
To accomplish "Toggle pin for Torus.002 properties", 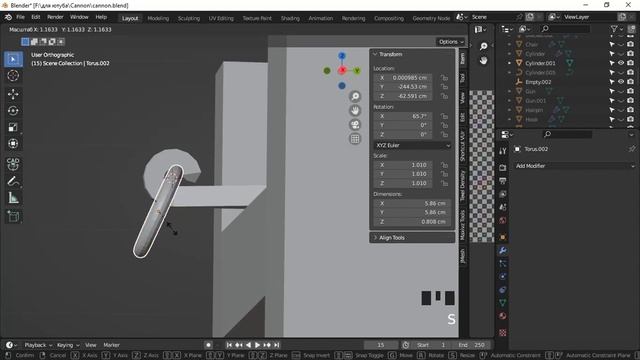I will tap(632, 149).
